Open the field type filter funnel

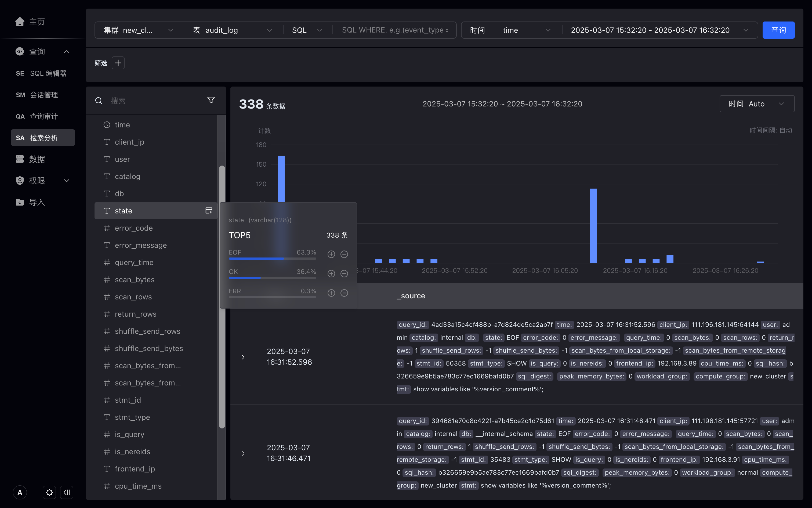pos(211,100)
